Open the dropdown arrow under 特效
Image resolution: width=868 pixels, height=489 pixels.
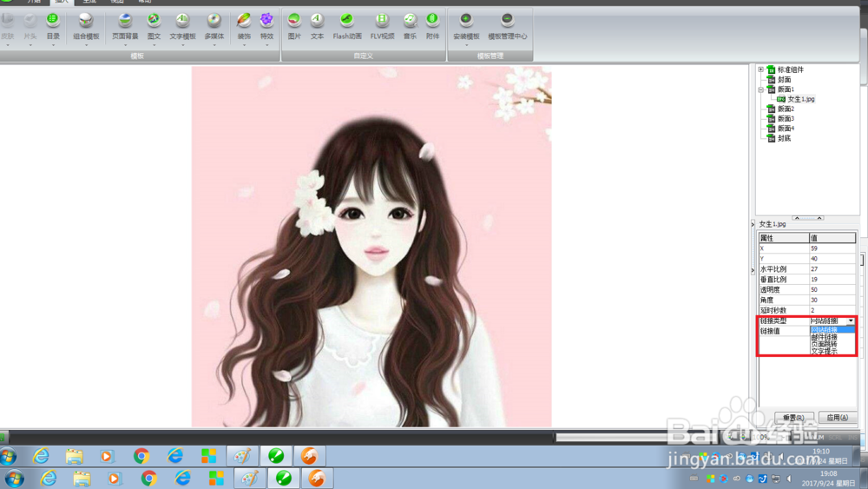(266, 45)
